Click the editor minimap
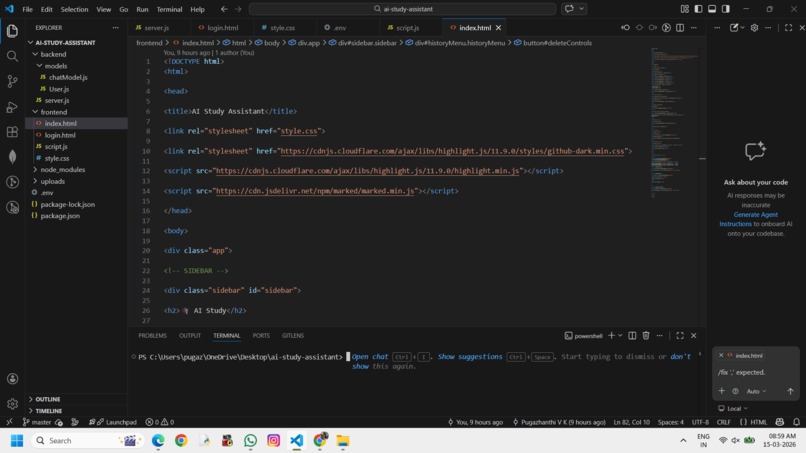Screen dimensions: 806x453 (675, 121)
